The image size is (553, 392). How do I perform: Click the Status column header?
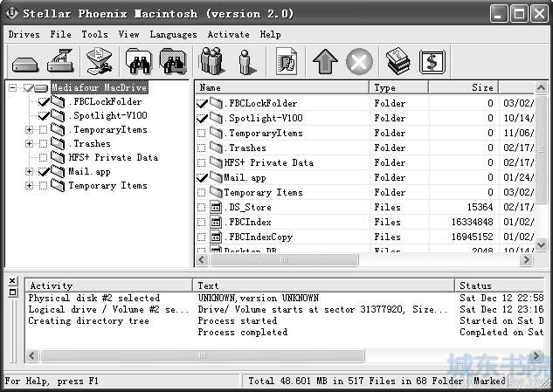point(500,285)
